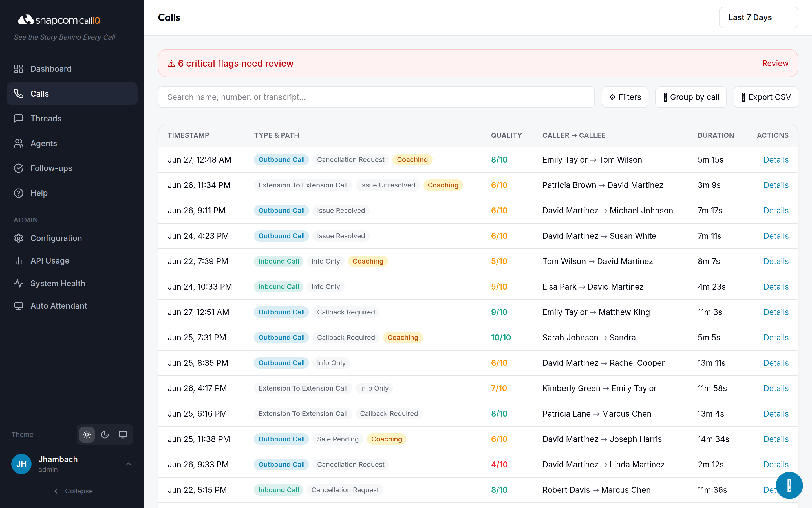Go to Auto Attendant in sidebar
812x508 pixels.
coord(72,306)
